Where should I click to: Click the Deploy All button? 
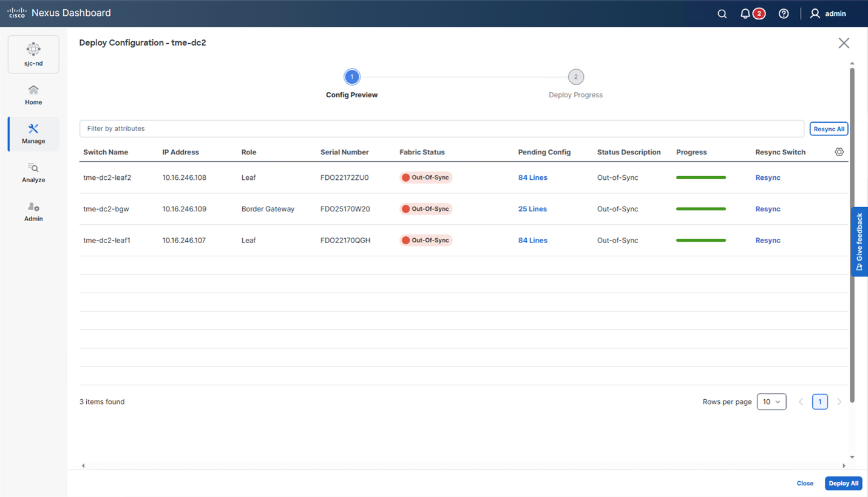(x=844, y=484)
